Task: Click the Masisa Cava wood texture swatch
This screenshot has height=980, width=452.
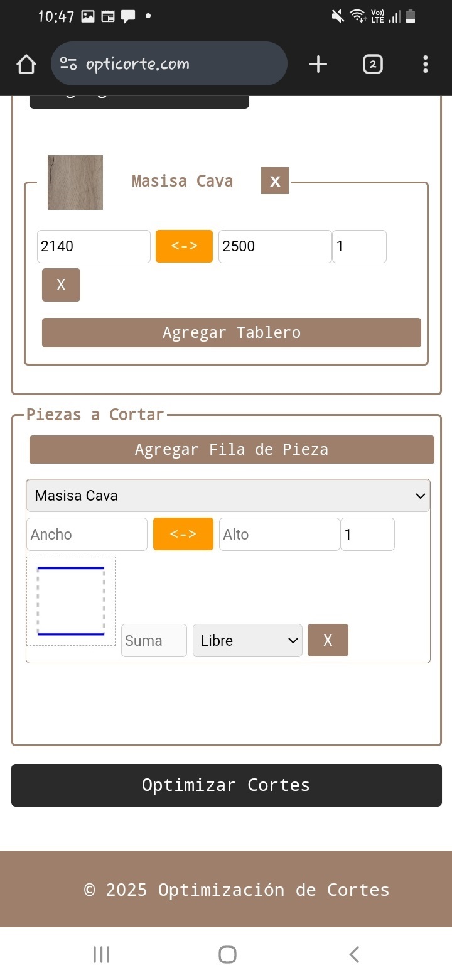Action: [75, 182]
